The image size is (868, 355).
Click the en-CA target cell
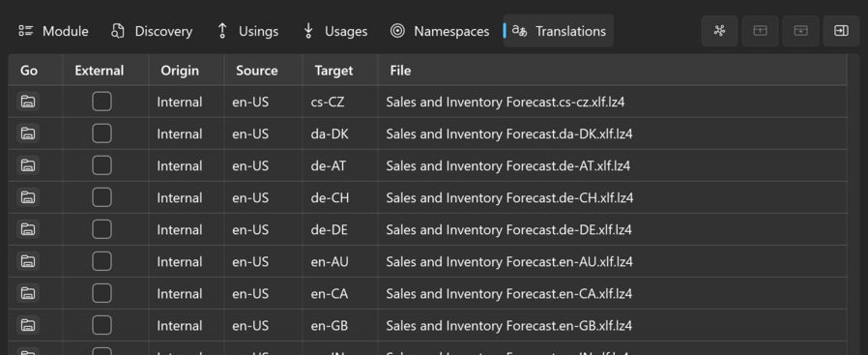340,293
